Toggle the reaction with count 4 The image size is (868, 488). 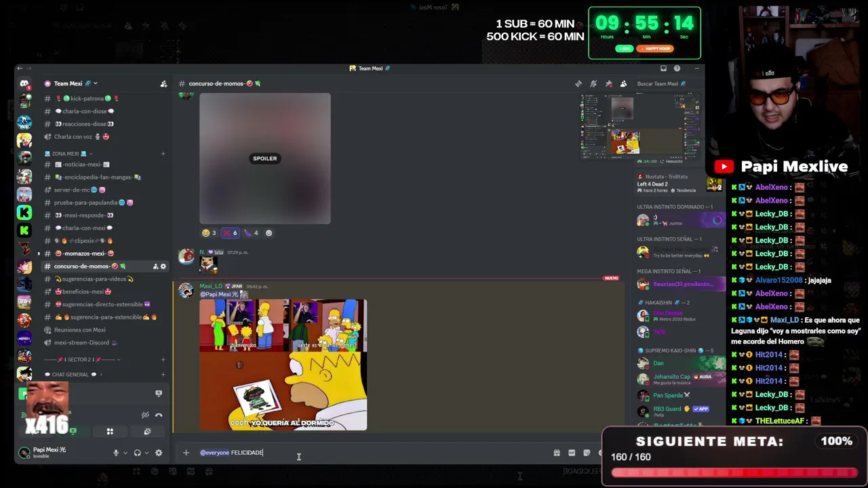coord(252,233)
